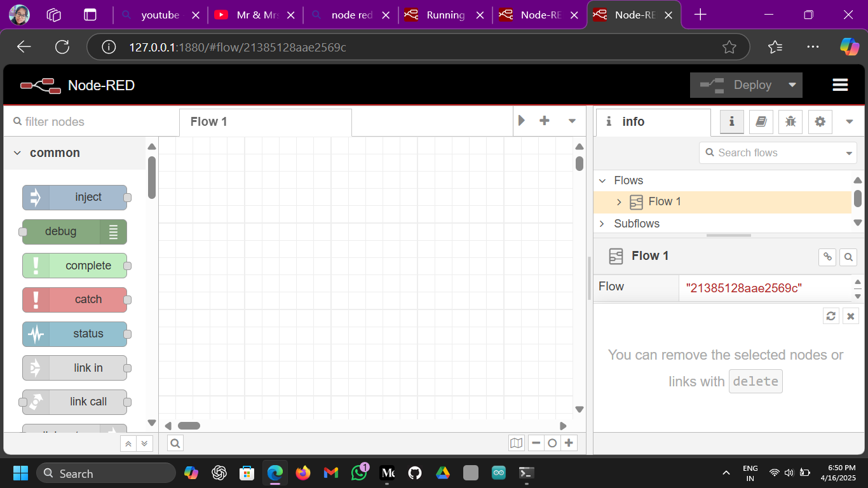Add a new flow with plus button
Image resolution: width=868 pixels, height=488 pixels.
click(544, 121)
